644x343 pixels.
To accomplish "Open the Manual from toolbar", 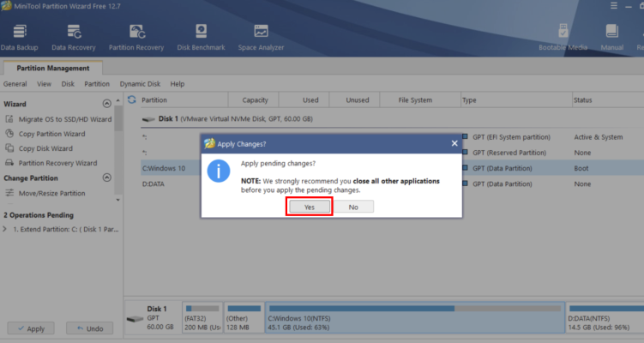I will click(x=612, y=38).
